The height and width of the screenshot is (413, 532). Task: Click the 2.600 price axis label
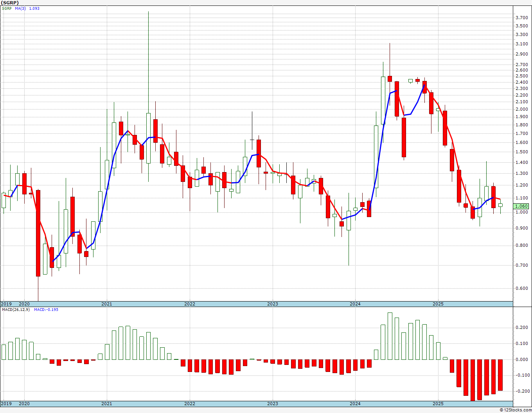click(x=522, y=70)
